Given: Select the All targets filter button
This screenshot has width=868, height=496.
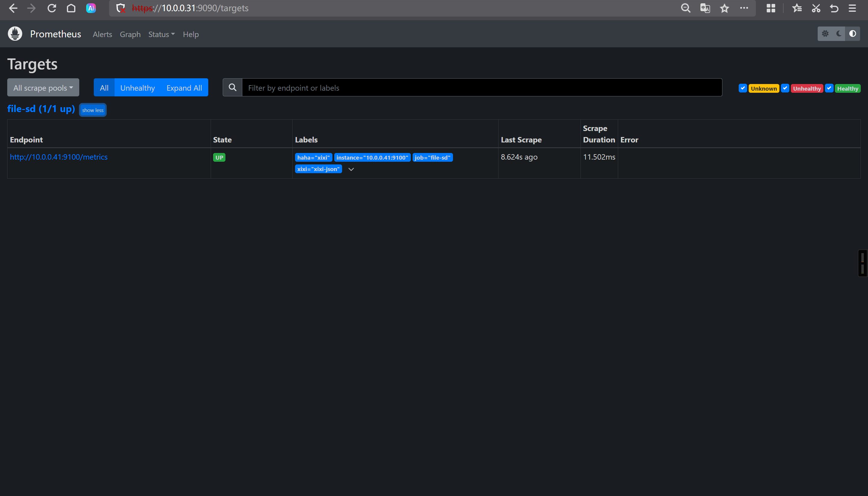Looking at the screenshot, I should [104, 88].
